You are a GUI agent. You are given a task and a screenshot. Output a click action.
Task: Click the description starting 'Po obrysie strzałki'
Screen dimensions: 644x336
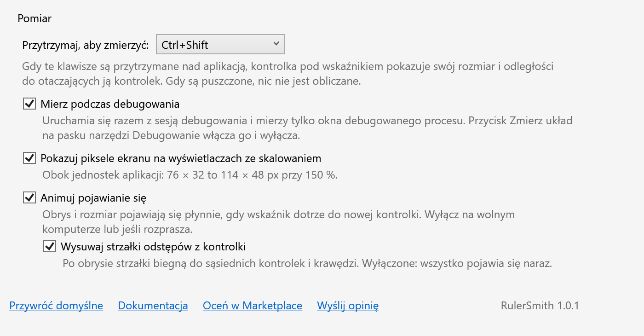(x=307, y=264)
